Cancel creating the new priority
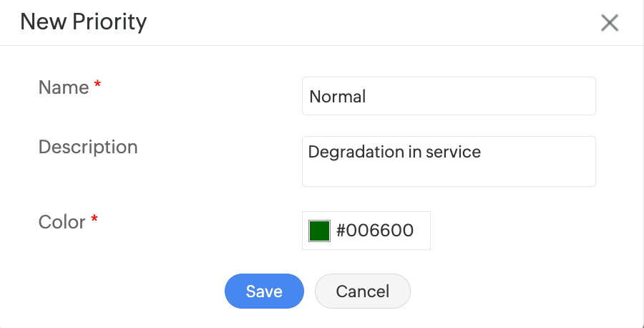The height and width of the screenshot is (328, 644). coord(363,291)
